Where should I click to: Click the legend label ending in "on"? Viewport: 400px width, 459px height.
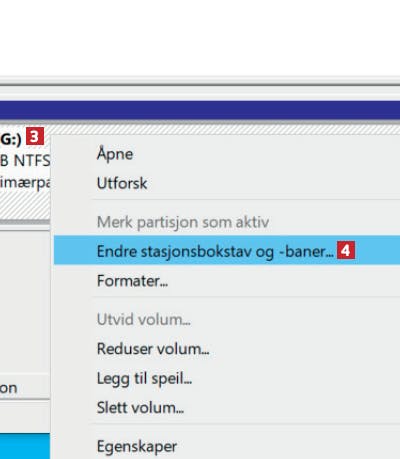pyautogui.click(x=8, y=388)
